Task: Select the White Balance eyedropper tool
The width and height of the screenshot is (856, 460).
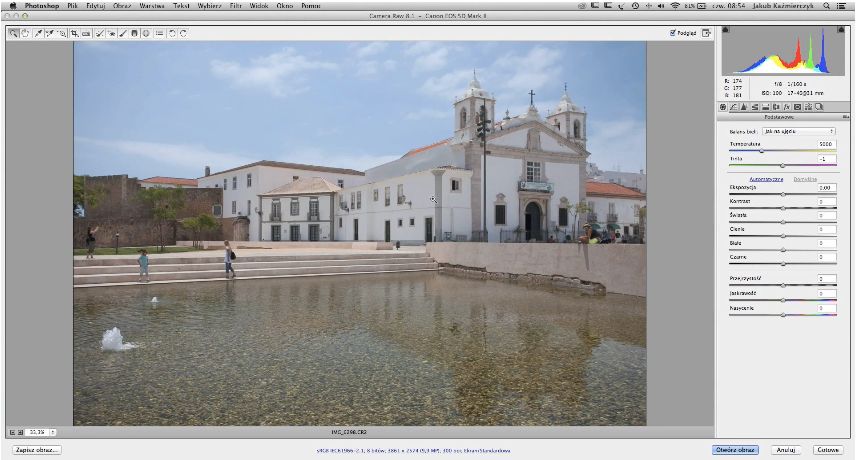Action: point(38,33)
